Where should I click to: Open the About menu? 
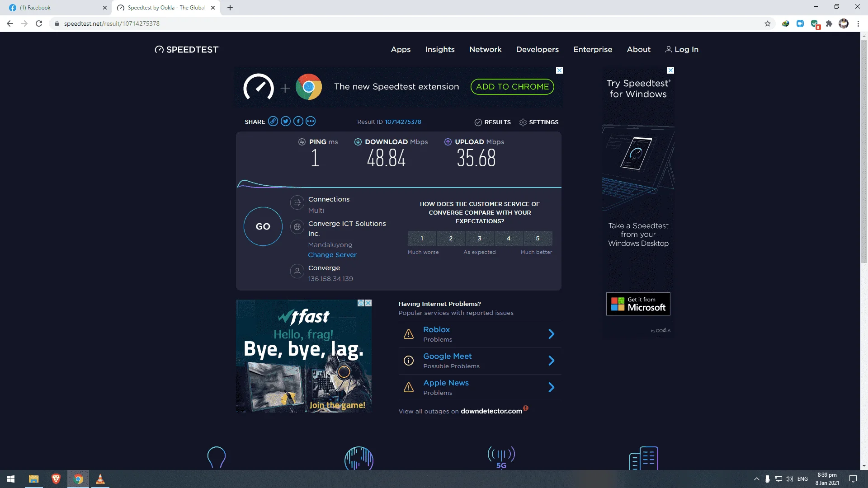[639, 49]
